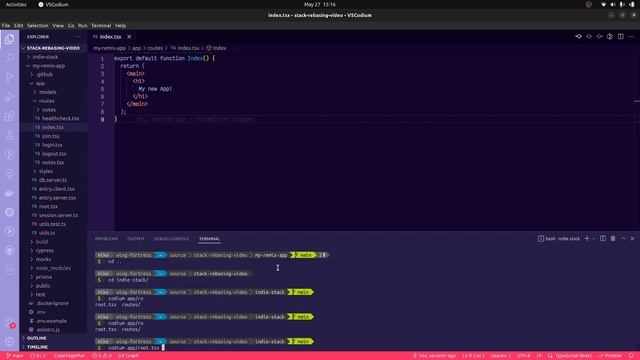Click the split editor icon in editor toolbar
This screenshot has height=360, width=640.
click(x=620, y=36)
